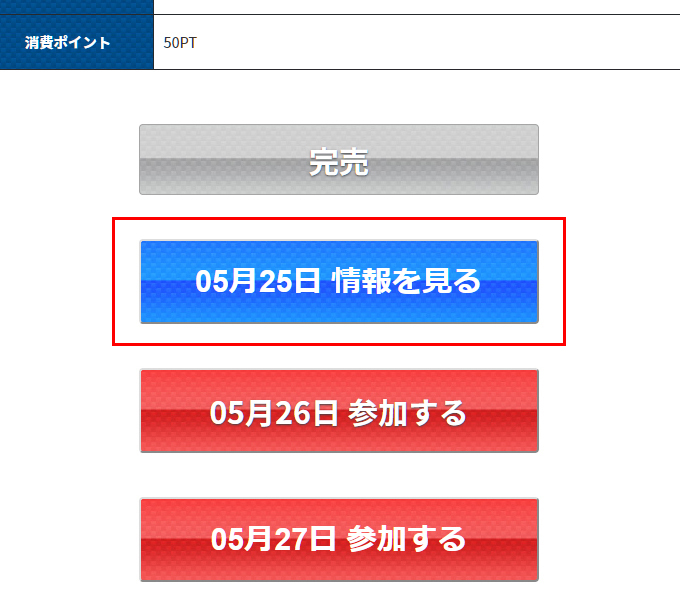Click 参加する text on the 05月26日 button
The image size is (680, 604).
pos(407,413)
